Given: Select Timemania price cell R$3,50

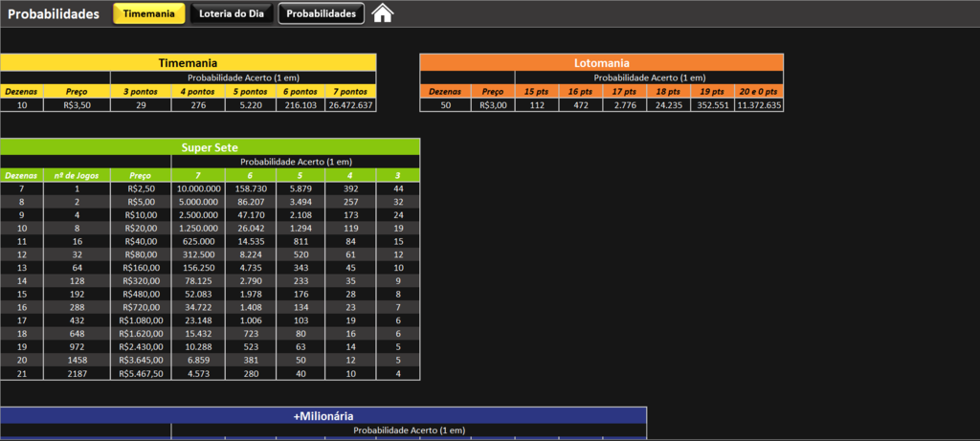Looking at the screenshot, I should 77,105.
